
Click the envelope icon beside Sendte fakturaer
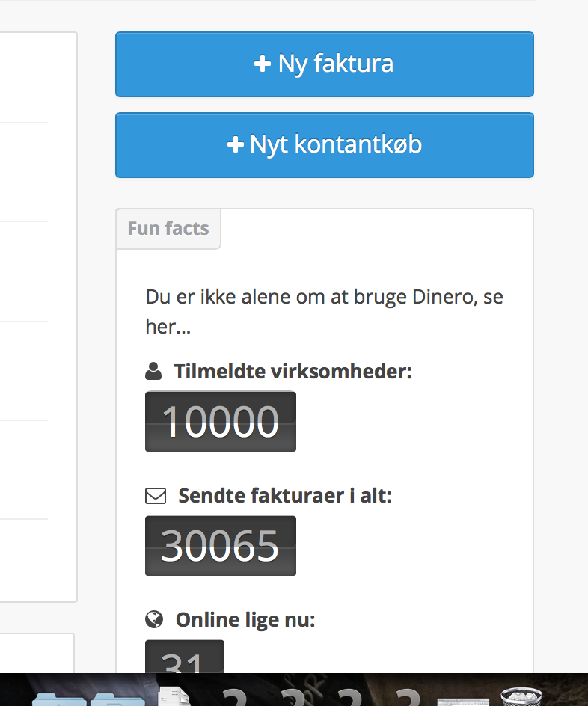pyautogui.click(x=156, y=496)
